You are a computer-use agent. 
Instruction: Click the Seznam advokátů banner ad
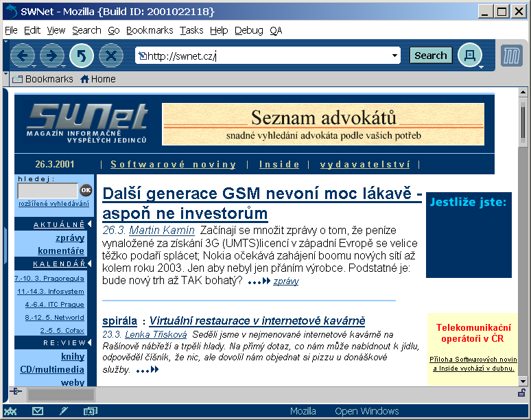coord(323,124)
